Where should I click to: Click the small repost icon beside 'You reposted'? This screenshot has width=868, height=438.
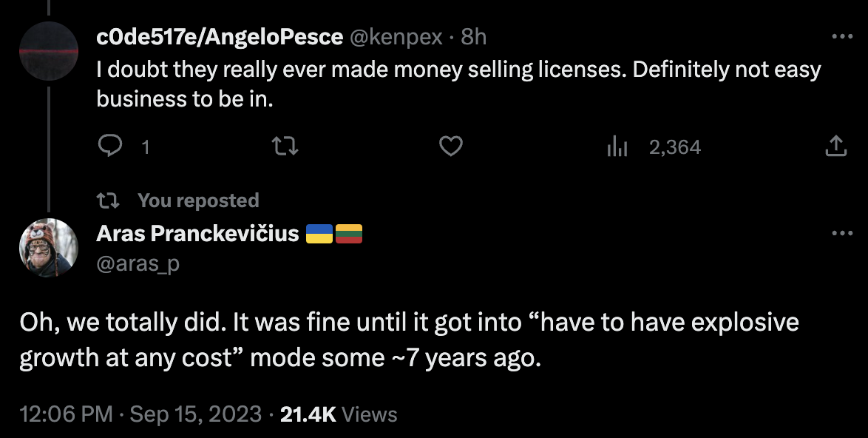click(107, 201)
